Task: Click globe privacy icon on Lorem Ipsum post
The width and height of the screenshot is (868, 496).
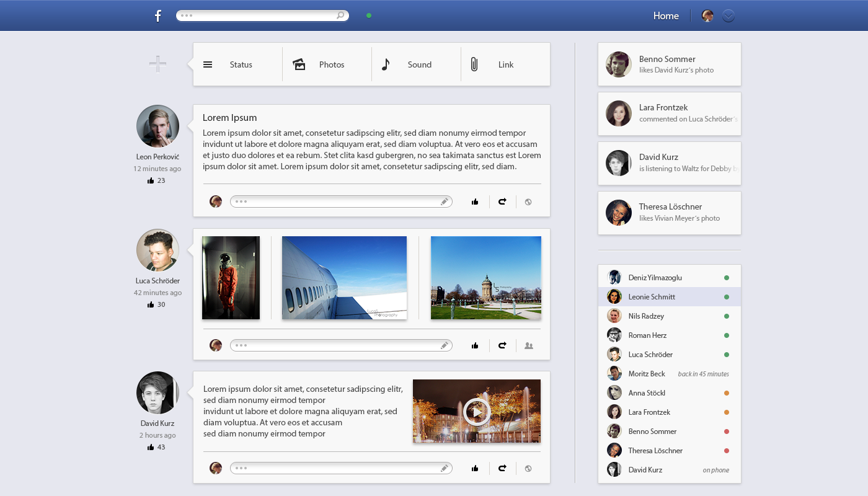Action: coord(528,201)
